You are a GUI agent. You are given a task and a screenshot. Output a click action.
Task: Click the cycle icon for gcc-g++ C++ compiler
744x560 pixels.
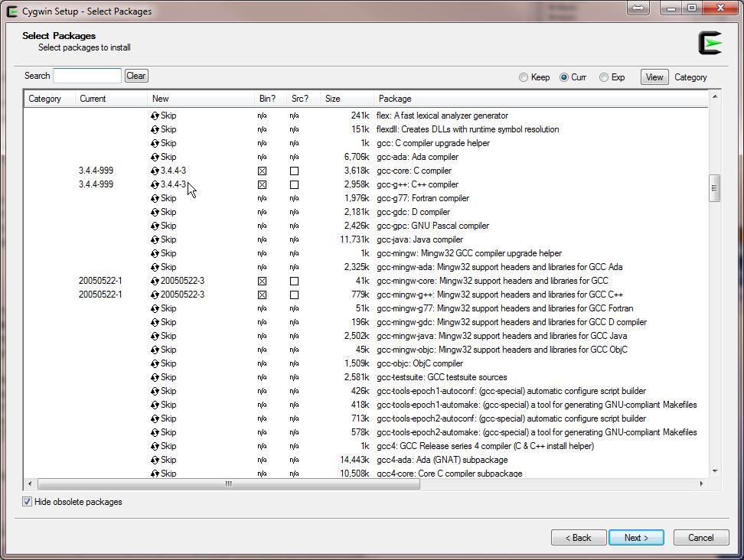[x=155, y=184]
